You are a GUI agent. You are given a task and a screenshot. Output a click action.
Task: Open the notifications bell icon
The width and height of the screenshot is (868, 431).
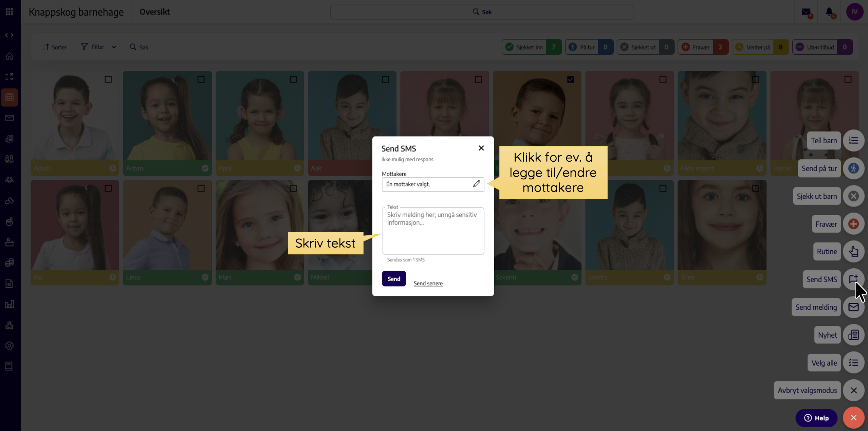830,12
